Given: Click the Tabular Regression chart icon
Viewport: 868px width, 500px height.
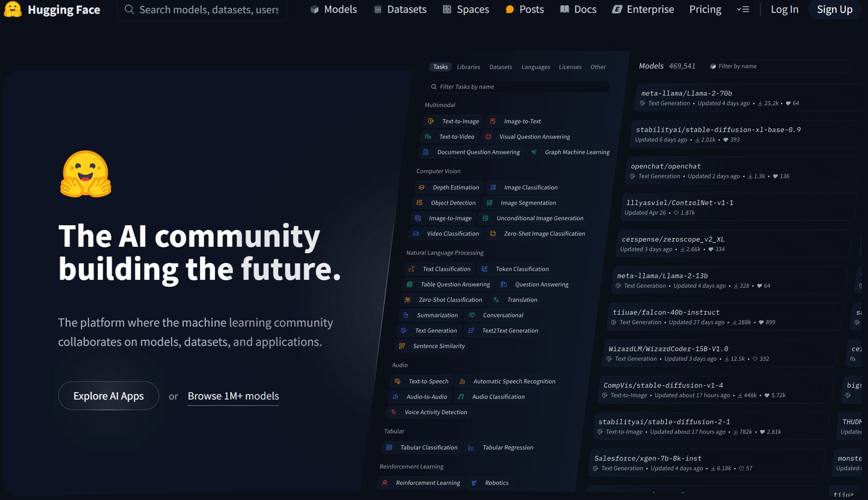Looking at the screenshot, I should [x=471, y=447].
